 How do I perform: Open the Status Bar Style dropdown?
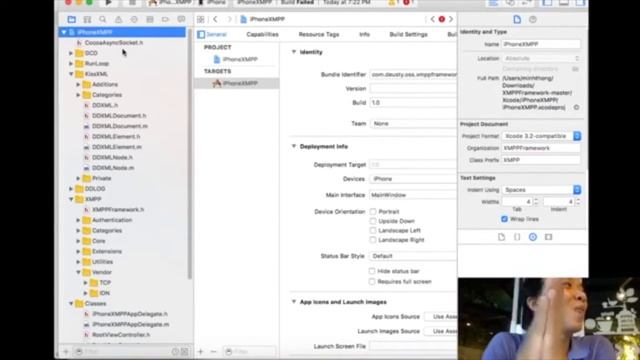point(413,256)
